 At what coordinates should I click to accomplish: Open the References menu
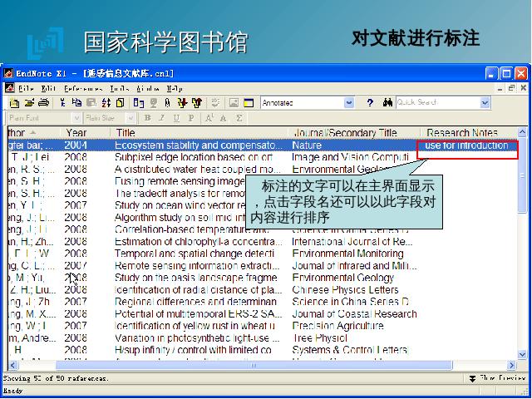(x=83, y=88)
